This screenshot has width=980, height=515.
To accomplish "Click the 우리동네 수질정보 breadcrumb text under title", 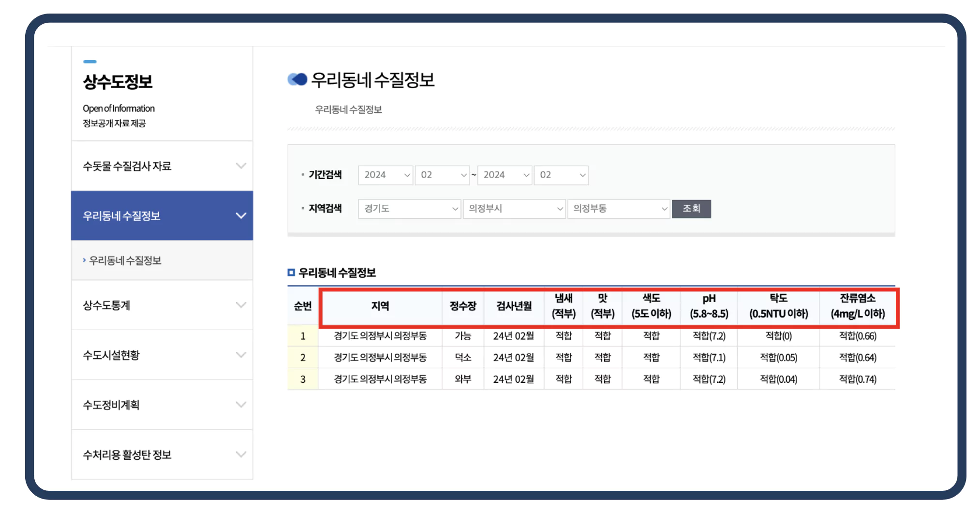I will 348,109.
